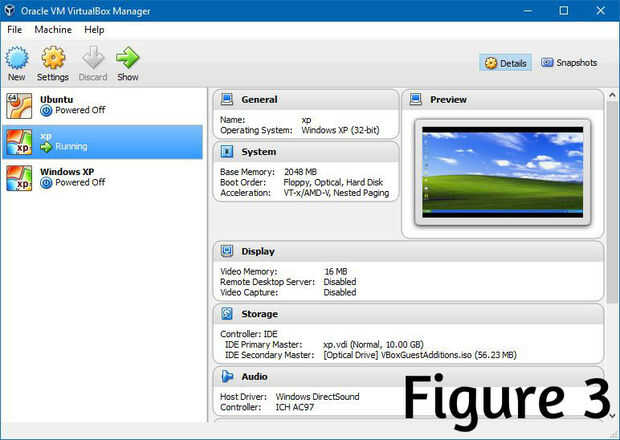The height and width of the screenshot is (440, 620).
Task: Click Remote Desktop Server 'Disabled' value
Action: (340, 282)
